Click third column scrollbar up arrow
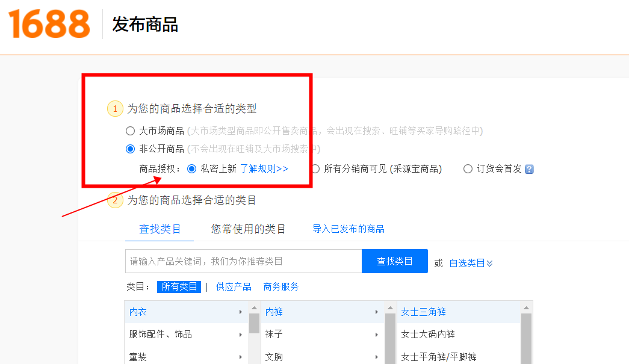This screenshot has width=629, height=364. click(526, 307)
